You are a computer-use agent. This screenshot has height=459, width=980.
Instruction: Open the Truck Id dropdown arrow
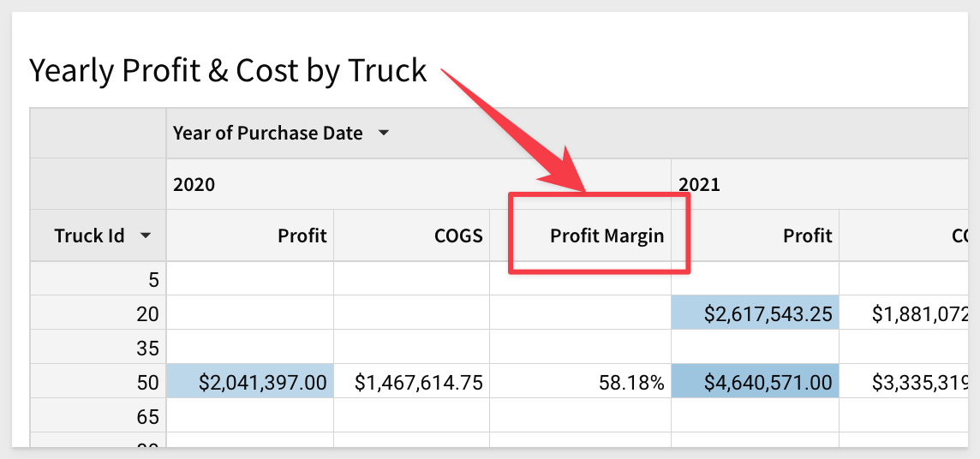pyautogui.click(x=146, y=235)
